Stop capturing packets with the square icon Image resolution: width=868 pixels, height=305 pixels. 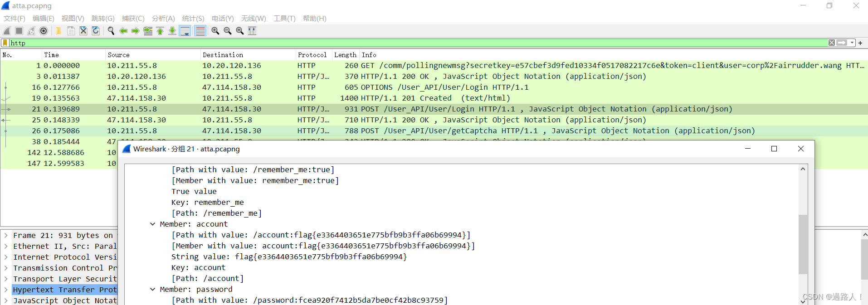coord(19,31)
